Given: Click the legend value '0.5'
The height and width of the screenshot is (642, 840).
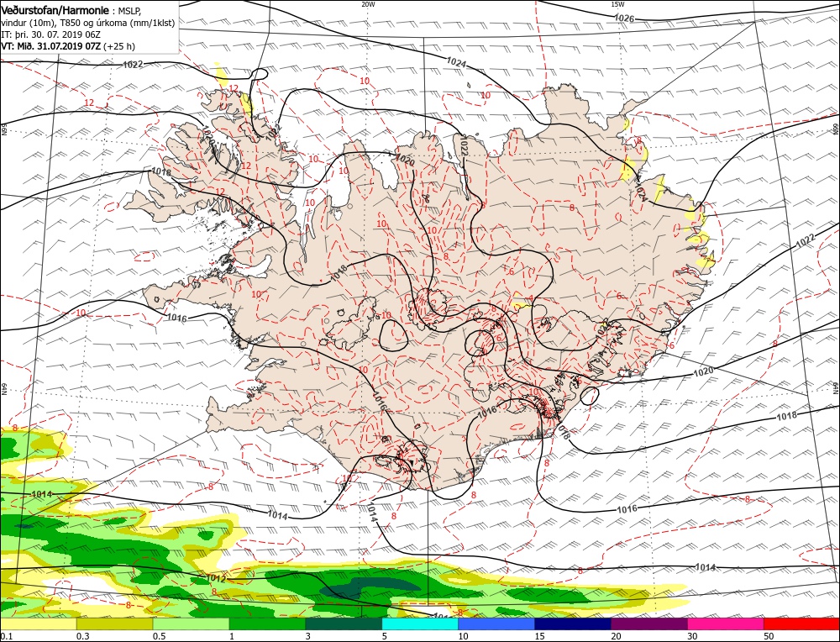Looking at the screenshot, I should tap(159, 636).
